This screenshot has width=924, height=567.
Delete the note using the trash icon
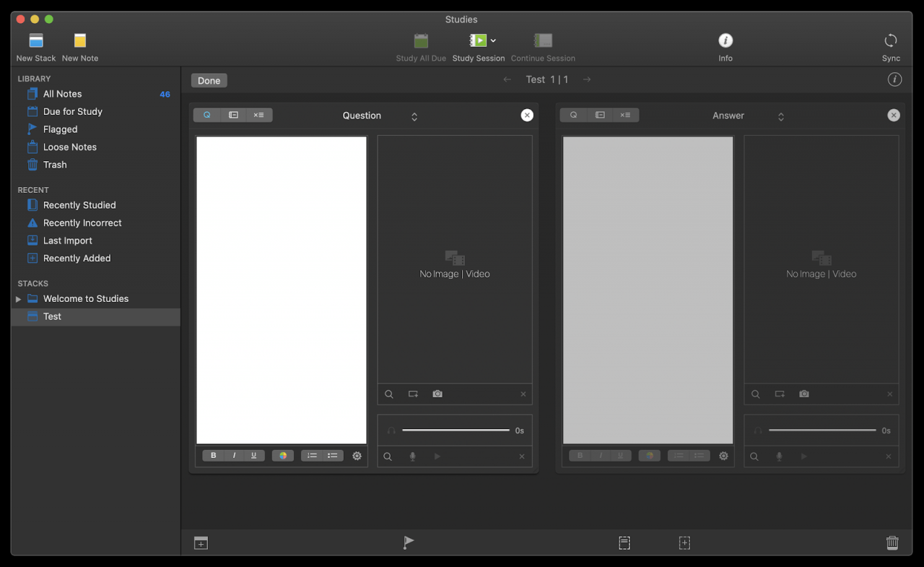pos(892,542)
